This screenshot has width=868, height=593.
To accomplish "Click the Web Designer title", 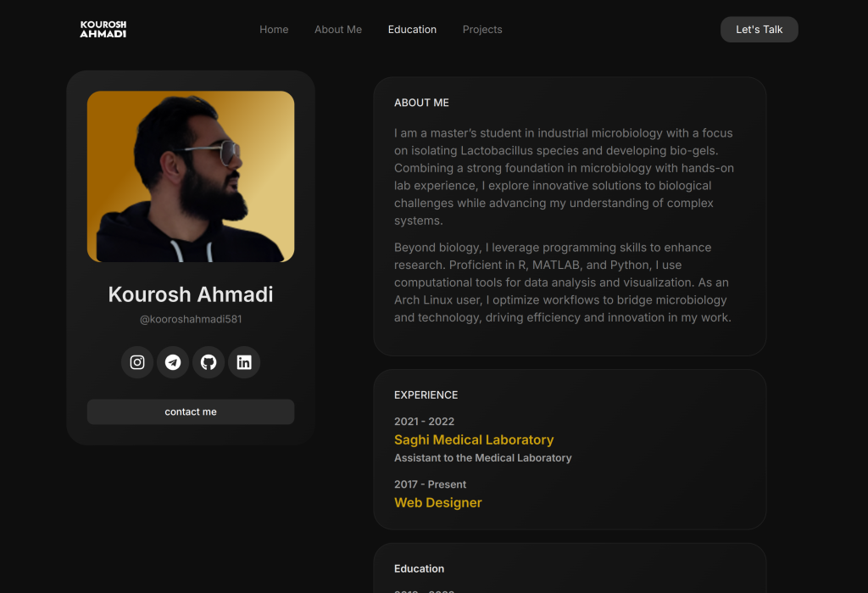I will point(438,503).
